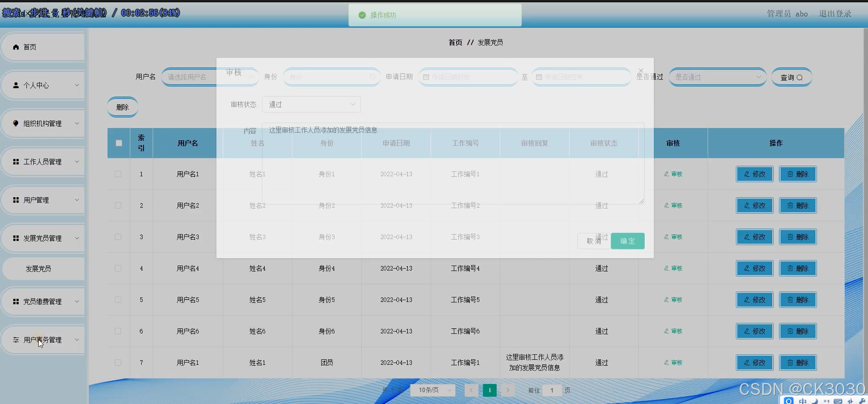Screen dimensions: 868x404
Task: Click 审核 link in row 4
Action: click(673, 268)
